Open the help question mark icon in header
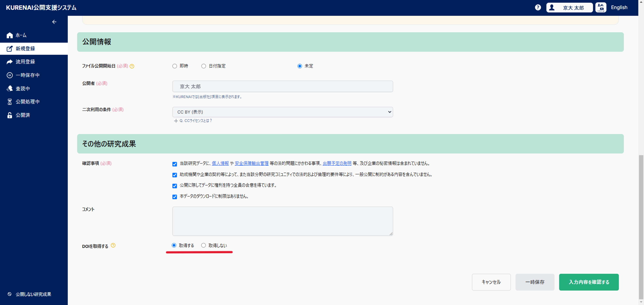 coord(538,7)
